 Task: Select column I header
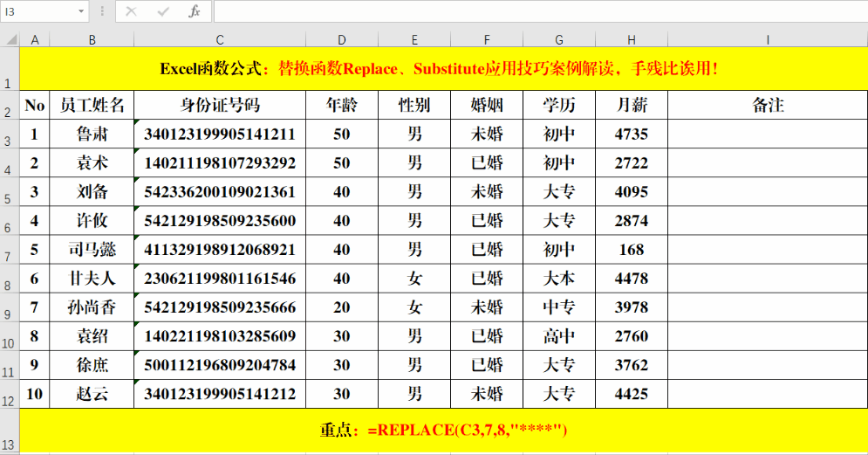point(768,39)
